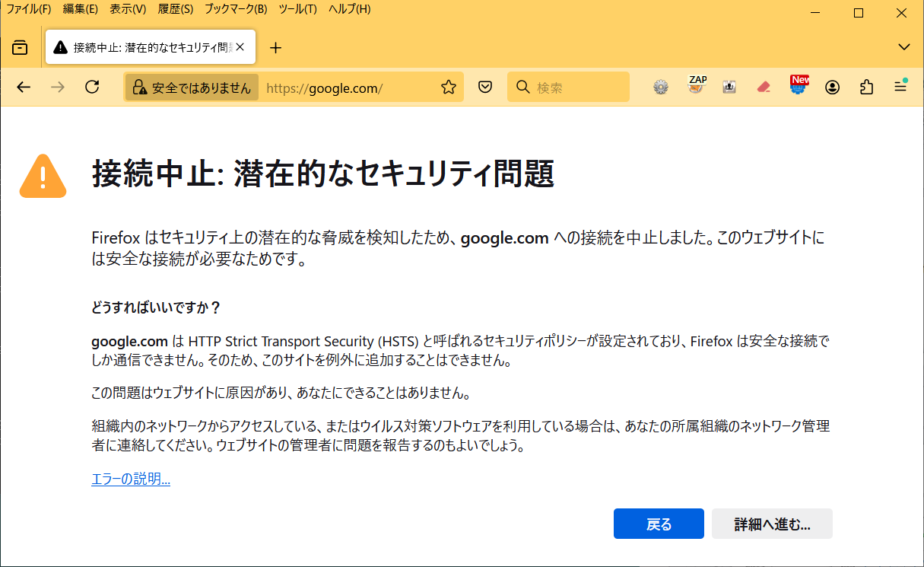The width and height of the screenshot is (924, 567).
Task: Click the red eraser extension icon
Action: pos(764,88)
